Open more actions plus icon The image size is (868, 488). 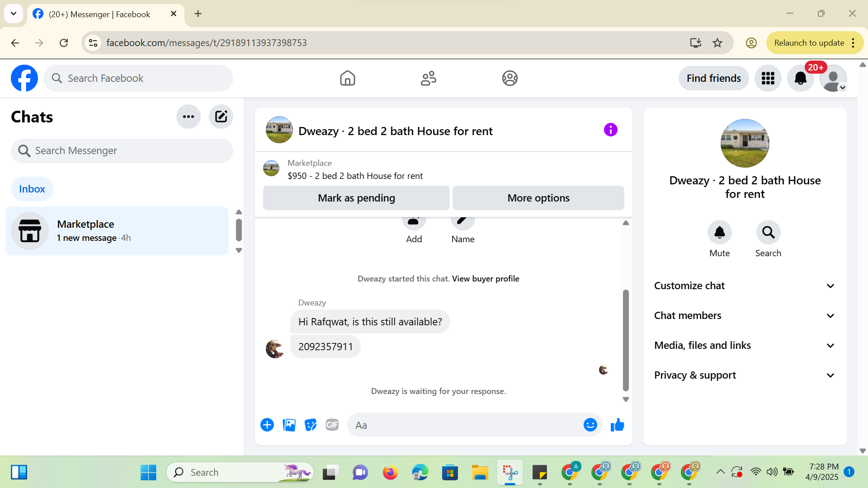click(267, 425)
